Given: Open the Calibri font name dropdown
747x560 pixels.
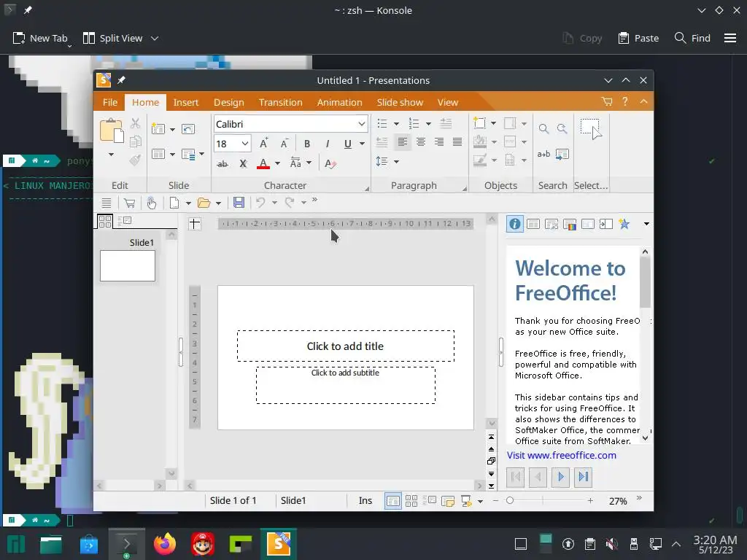Looking at the screenshot, I should [362, 124].
